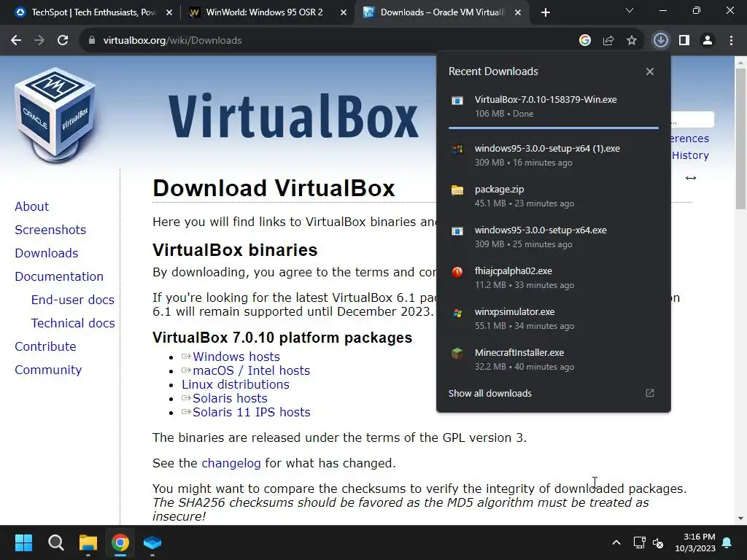This screenshot has height=560, width=747.
Task: Open Technical docs link
Action: pos(73,323)
